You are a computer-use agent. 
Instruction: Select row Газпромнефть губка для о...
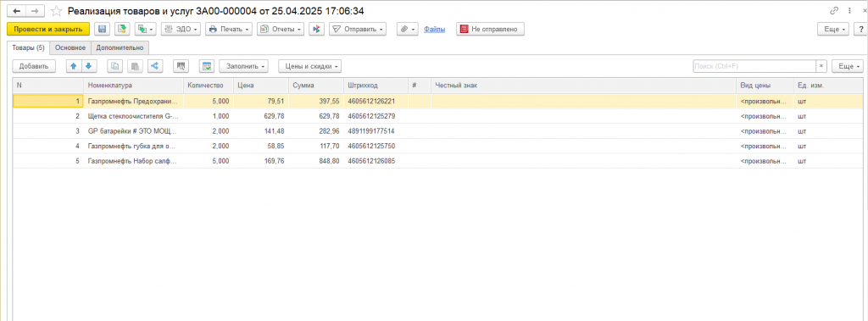(x=437, y=147)
